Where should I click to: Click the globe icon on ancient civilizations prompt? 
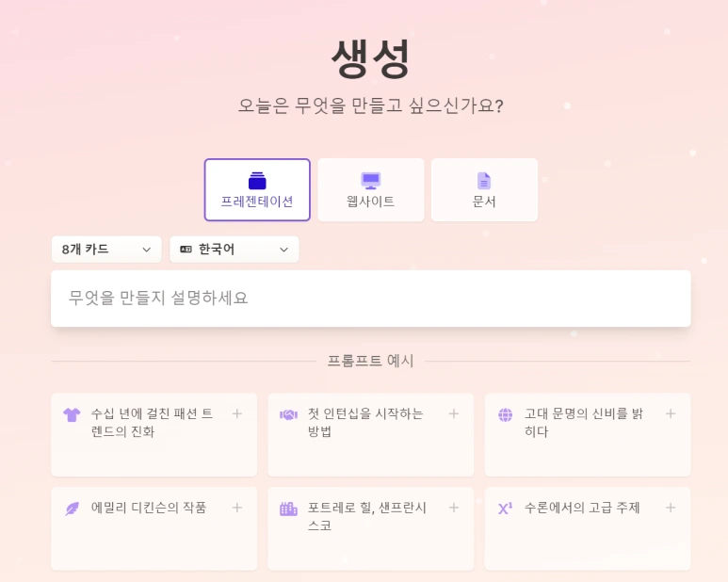click(x=506, y=414)
